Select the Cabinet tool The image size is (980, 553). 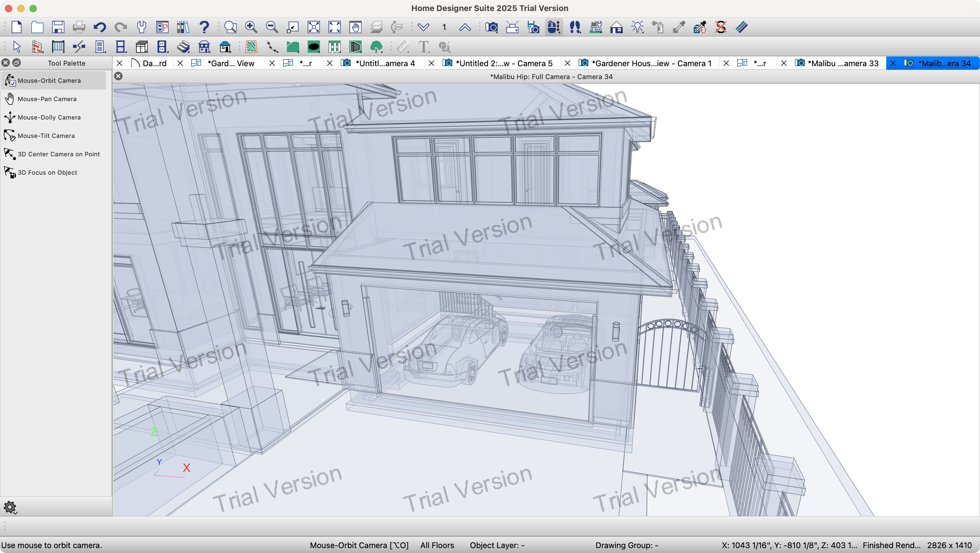[141, 46]
